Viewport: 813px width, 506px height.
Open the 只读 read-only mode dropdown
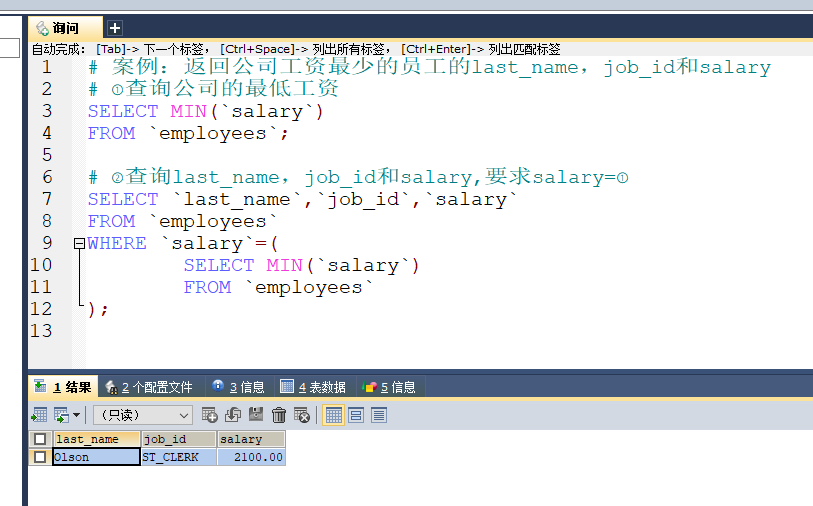pos(143,415)
